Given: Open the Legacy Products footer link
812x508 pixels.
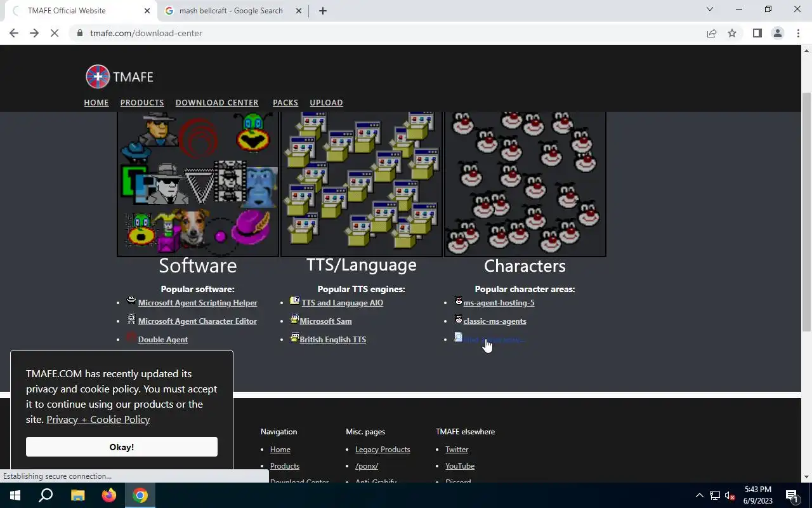Looking at the screenshot, I should (383, 450).
